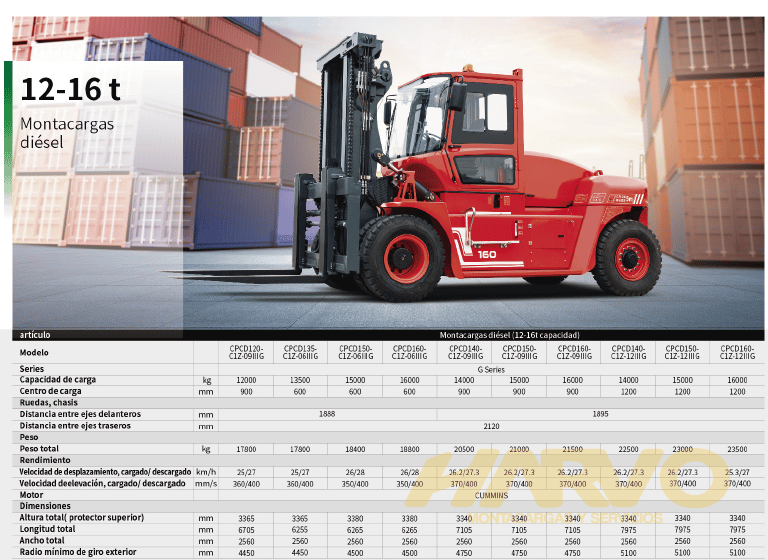Click the "km/h" unit cell

[x=206, y=472]
